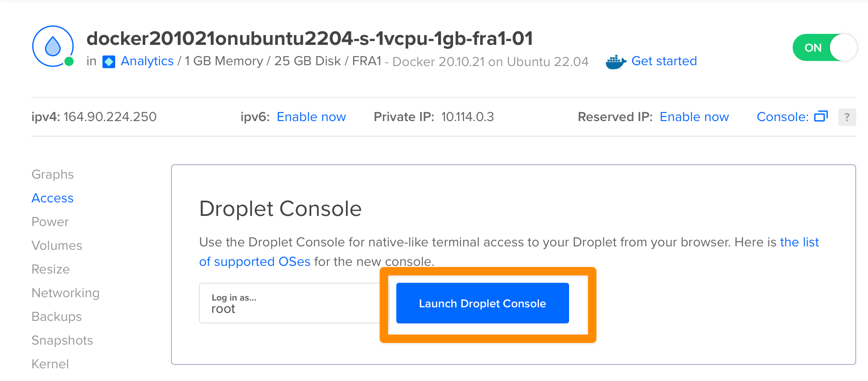Viewport: 868px width, 381px height.
Task: Click the Get started link
Action: (x=664, y=61)
